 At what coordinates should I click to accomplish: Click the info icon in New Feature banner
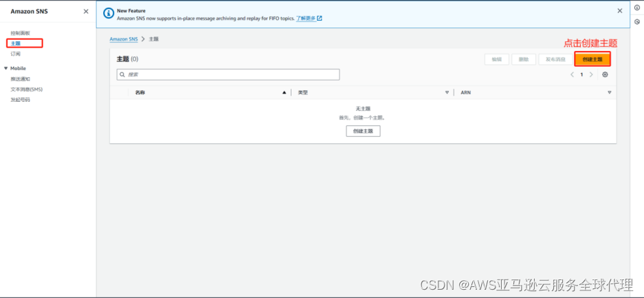109,14
